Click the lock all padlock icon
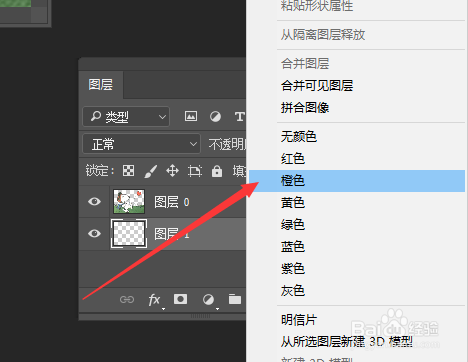Viewport: 468px width, 362px height. pyautogui.click(x=217, y=171)
